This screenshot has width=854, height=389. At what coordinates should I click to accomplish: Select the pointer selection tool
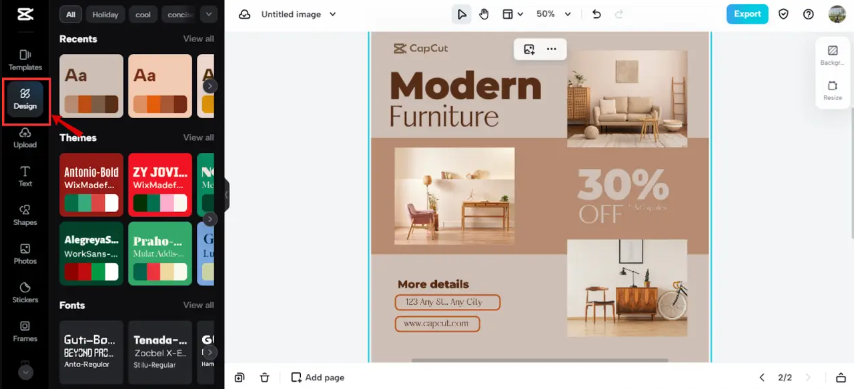tap(461, 15)
